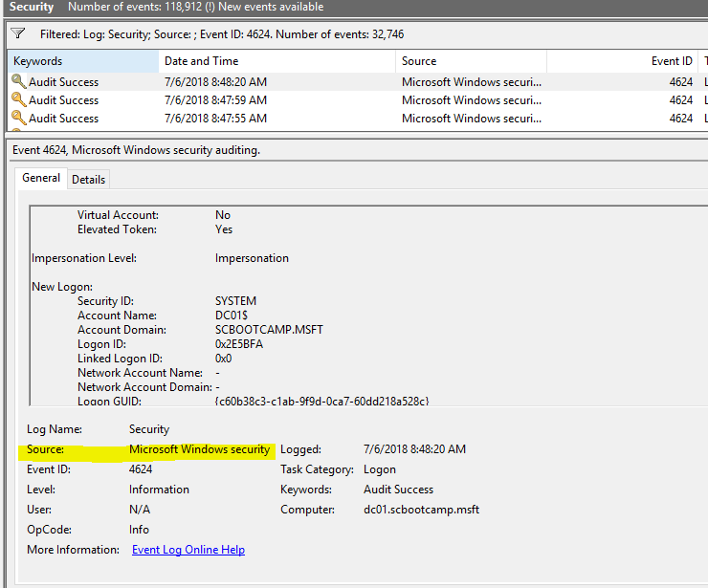The height and width of the screenshot is (588, 708).
Task: Sort by the Source column header
Action: coord(471,61)
